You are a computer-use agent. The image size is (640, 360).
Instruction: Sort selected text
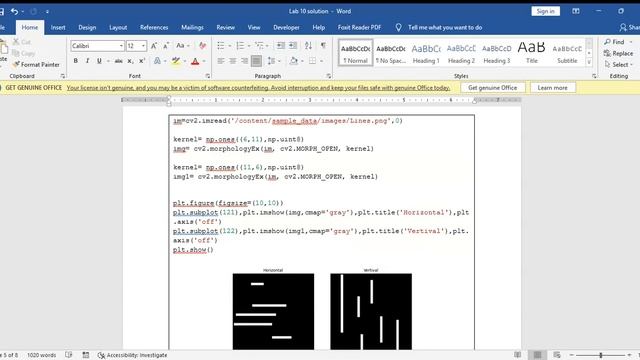coord(309,46)
